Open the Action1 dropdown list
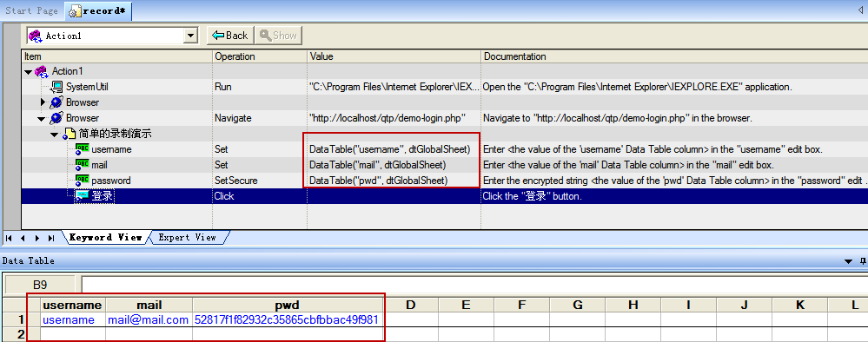Viewport: 868px width, 342px height. click(191, 36)
